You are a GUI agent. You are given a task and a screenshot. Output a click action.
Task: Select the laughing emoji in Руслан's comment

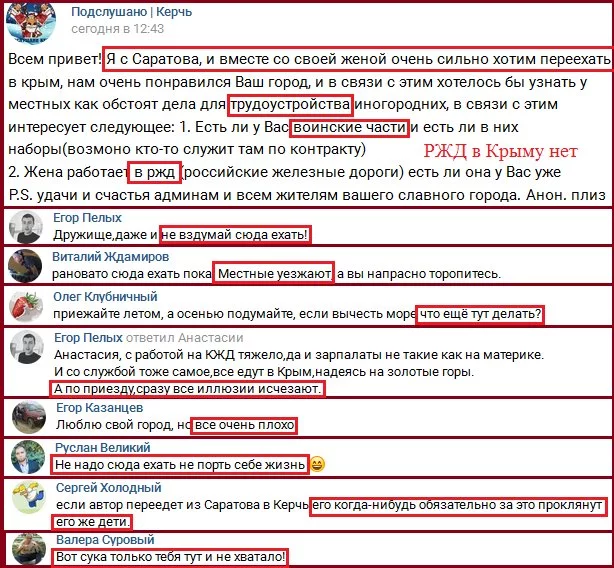click(x=317, y=465)
